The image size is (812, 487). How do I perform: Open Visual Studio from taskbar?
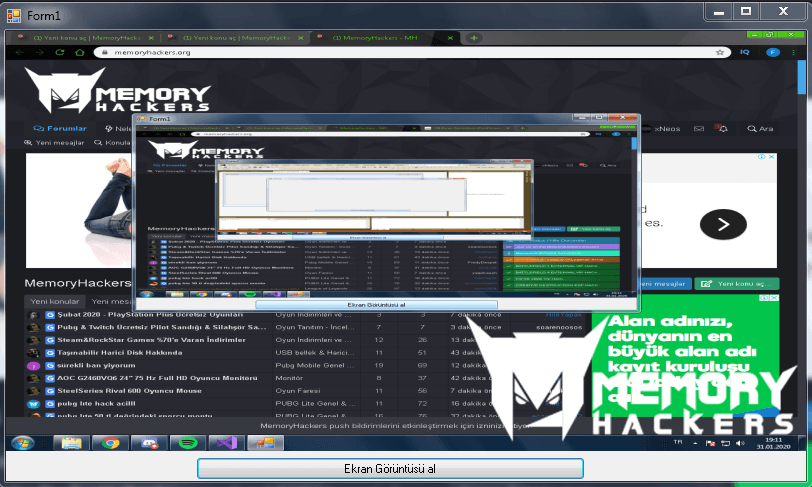[x=226, y=443]
